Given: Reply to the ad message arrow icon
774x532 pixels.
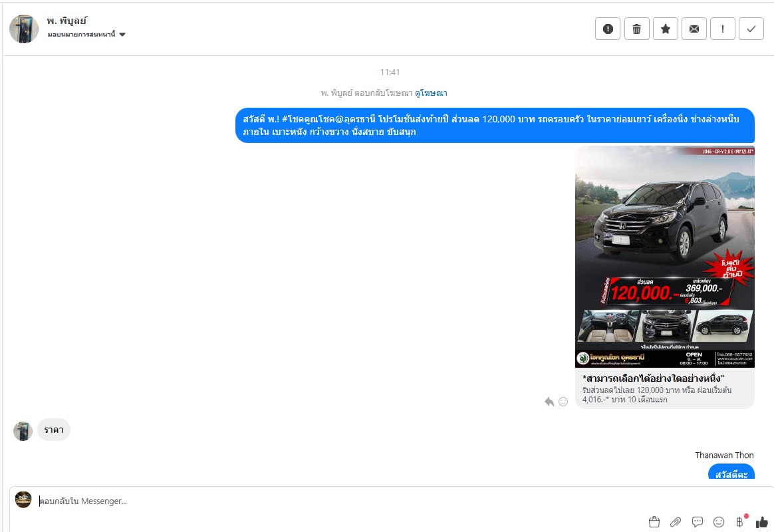Looking at the screenshot, I should click(x=549, y=402).
